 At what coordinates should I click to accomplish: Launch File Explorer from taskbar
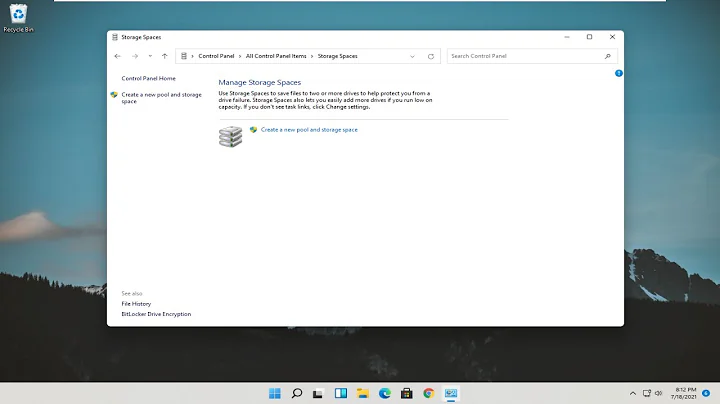pos(363,393)
